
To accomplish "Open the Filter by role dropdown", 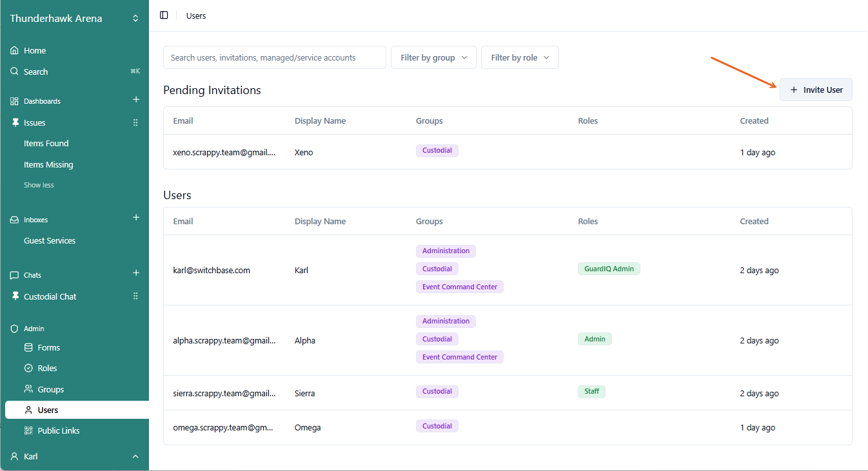I will click(520, 57).
